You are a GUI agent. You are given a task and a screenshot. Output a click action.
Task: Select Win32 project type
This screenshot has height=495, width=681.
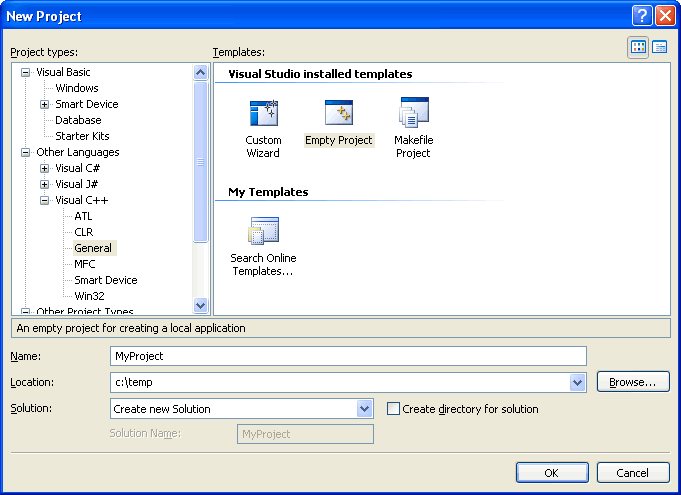click(89, 296)
